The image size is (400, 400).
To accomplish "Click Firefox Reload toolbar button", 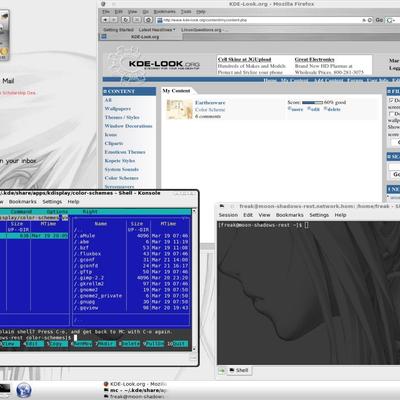I will [x=126, y=20].
